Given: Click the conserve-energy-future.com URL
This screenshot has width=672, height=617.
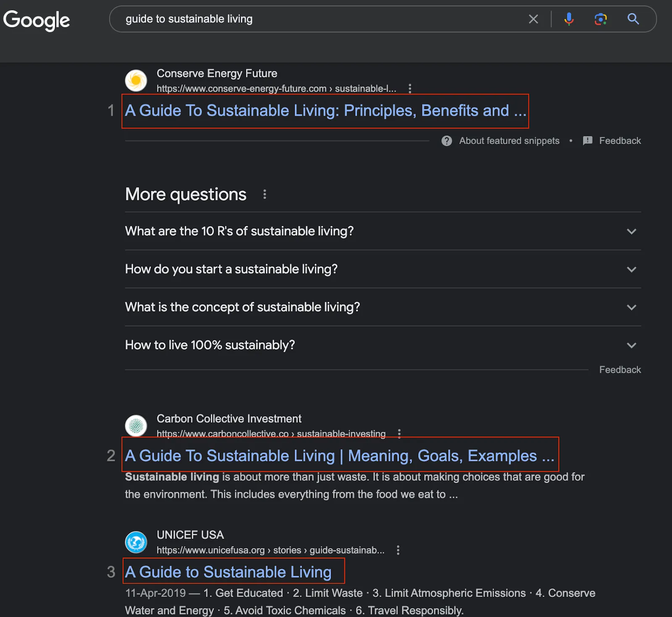Looking at the screenshot, I should tap(276, 89).
